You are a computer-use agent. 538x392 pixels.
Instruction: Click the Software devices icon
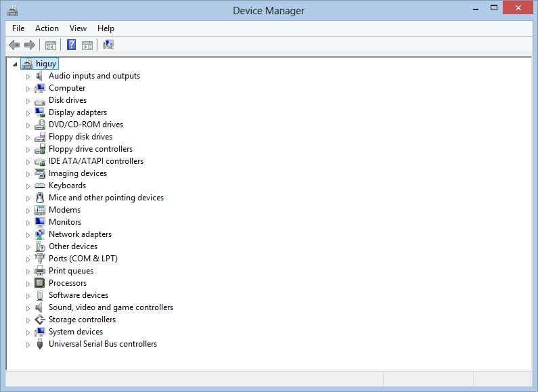pyautogui.click(x=40, y=295)
